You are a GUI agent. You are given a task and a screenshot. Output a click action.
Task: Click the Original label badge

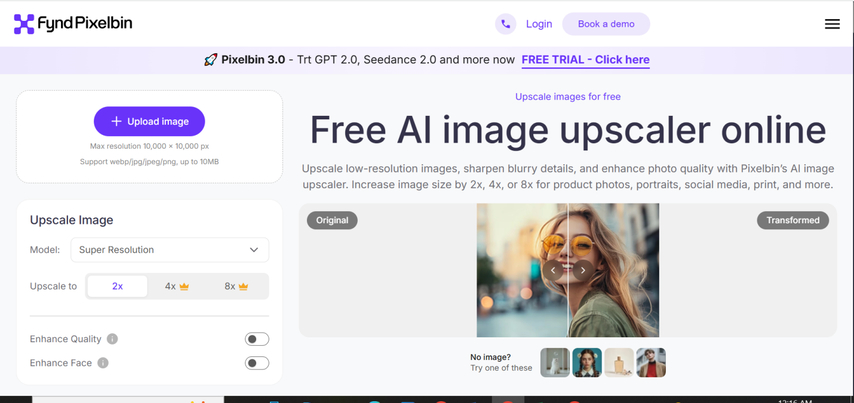click(332, 221)
